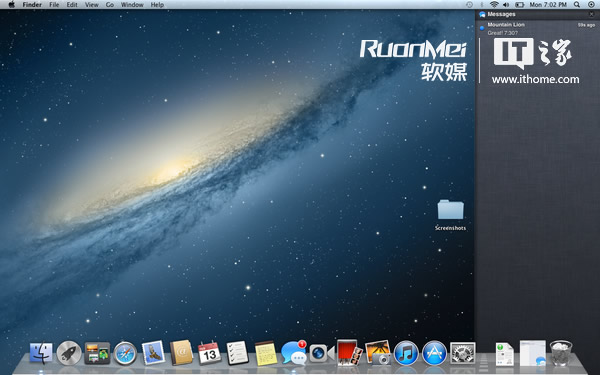This screenshot has width=600, height=375.
Task: Open yellow Notes icon in Dock
Action: click(x=266, y=353)
